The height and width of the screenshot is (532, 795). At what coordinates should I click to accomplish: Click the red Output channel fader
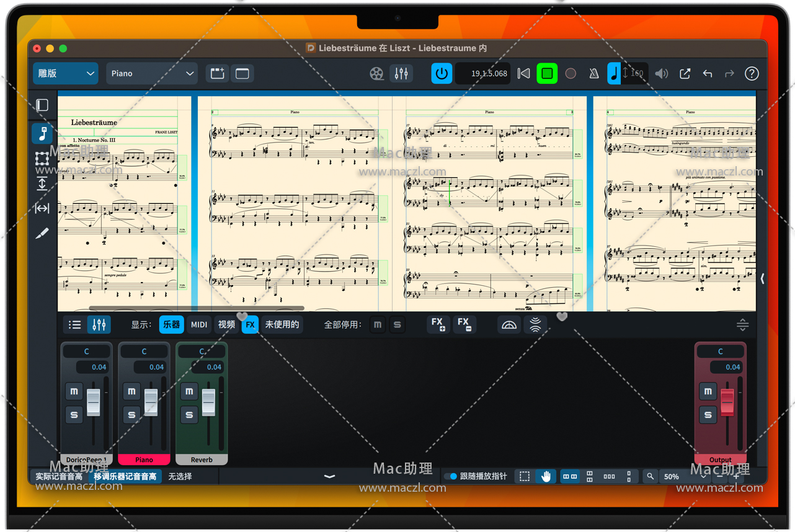point(727,402)
